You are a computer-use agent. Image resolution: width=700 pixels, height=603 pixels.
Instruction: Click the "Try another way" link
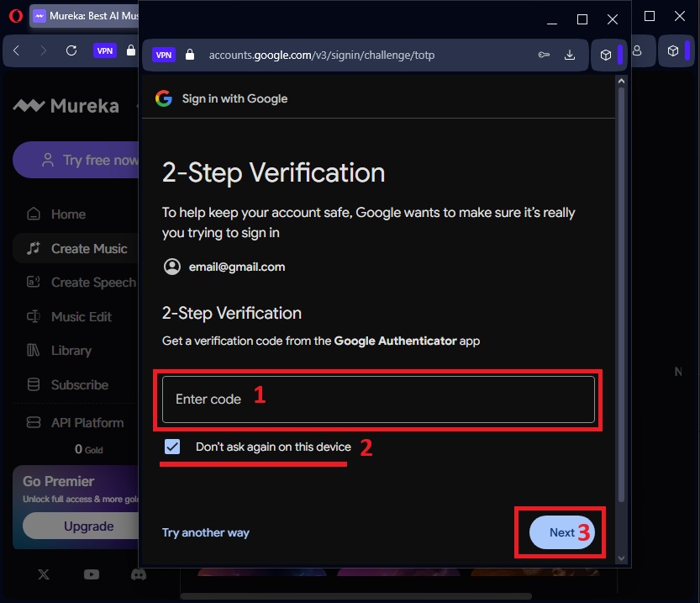point(205,532)
